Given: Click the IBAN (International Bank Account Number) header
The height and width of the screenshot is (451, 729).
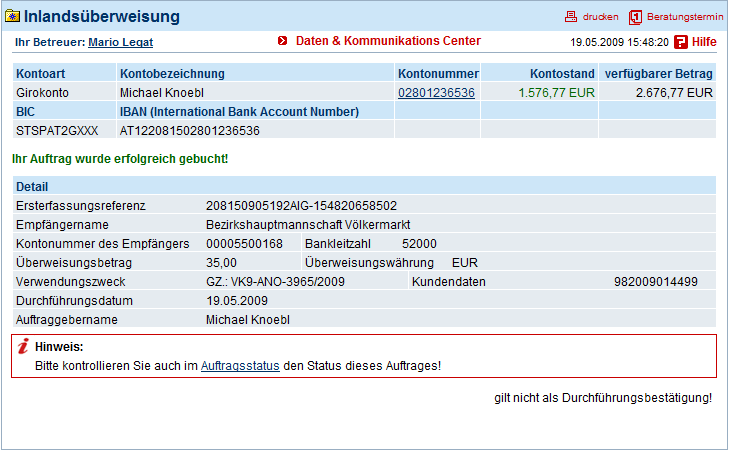Looking at the screenshot, I should [239, 112].
